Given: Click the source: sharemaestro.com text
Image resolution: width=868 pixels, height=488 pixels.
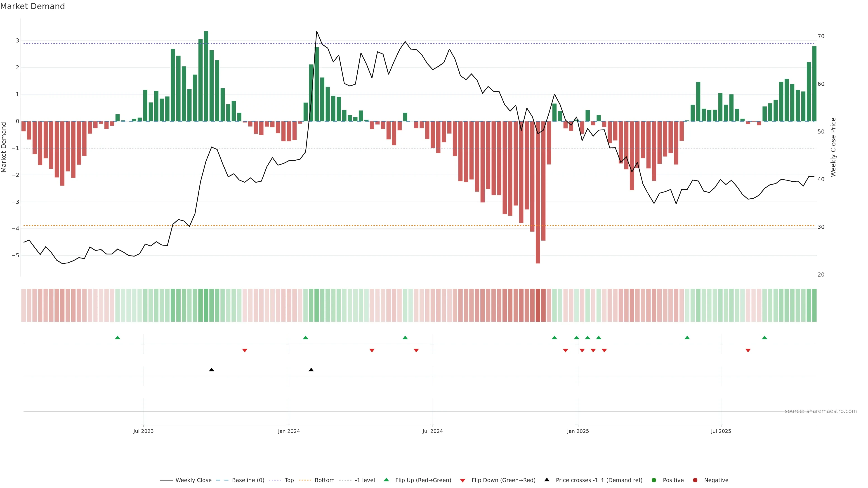Looking at the screenshot, I should point(821,411).
